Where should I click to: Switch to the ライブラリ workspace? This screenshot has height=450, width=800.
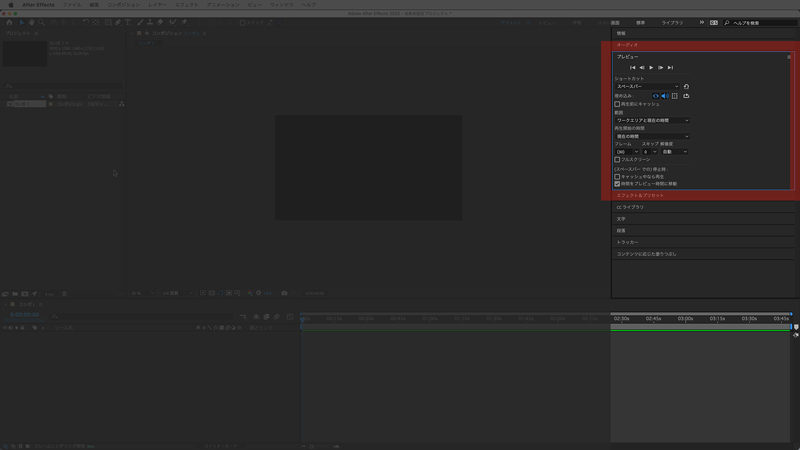pyautogui.click(x=674, y=21)
